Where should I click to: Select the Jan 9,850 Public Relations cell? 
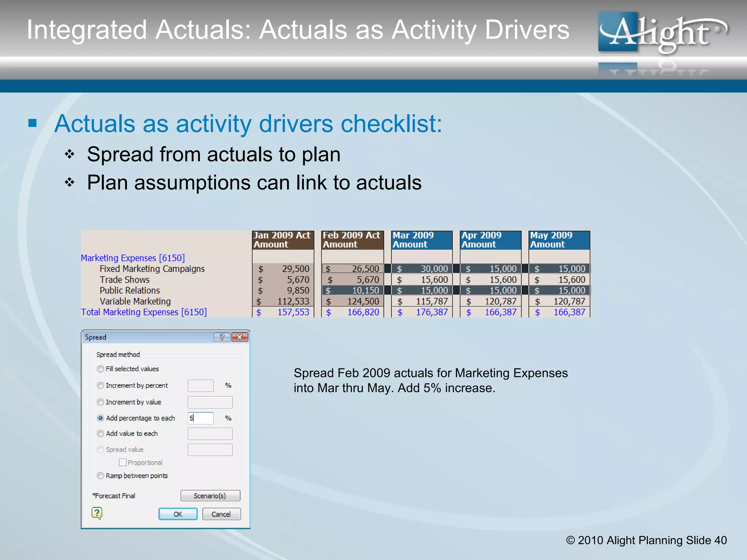click(283, 290)
